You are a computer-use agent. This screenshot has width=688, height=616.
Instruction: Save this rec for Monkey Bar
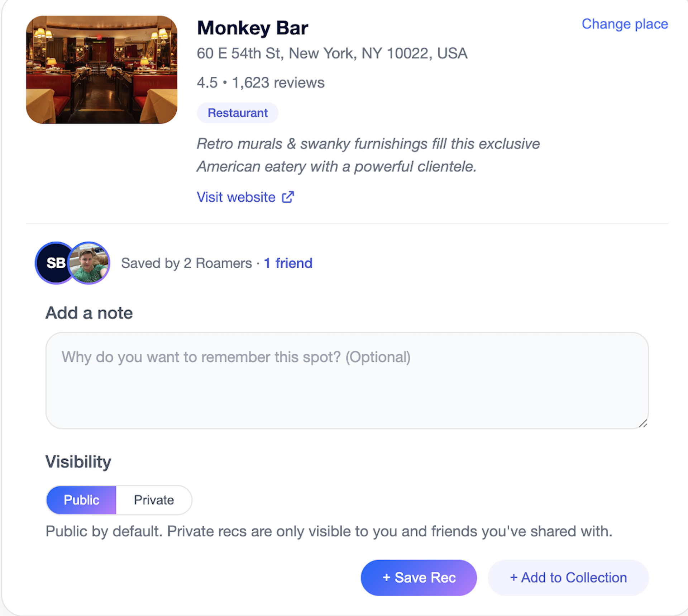pyautogui.click(x=418, y=577)
